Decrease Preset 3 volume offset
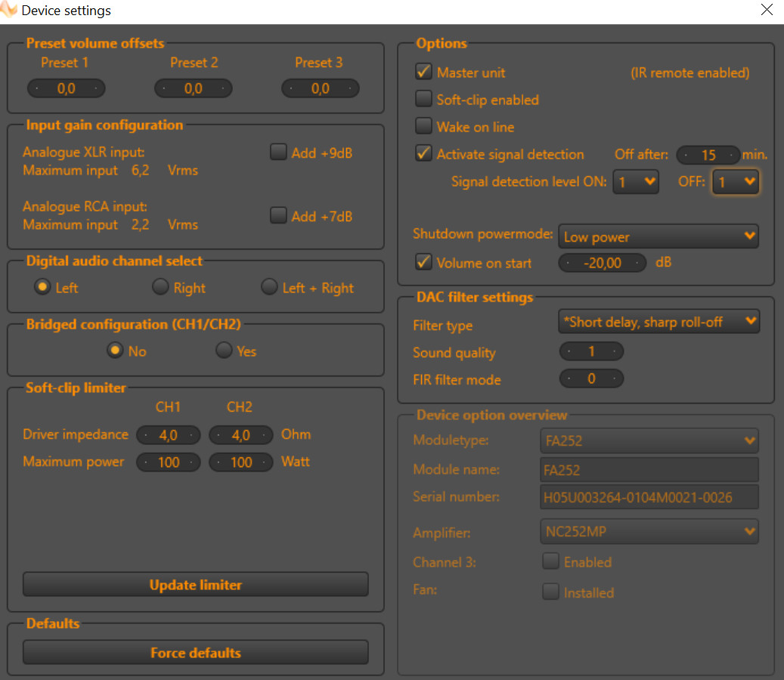This screenshot has height=680, width=784. tap(291, 88)
